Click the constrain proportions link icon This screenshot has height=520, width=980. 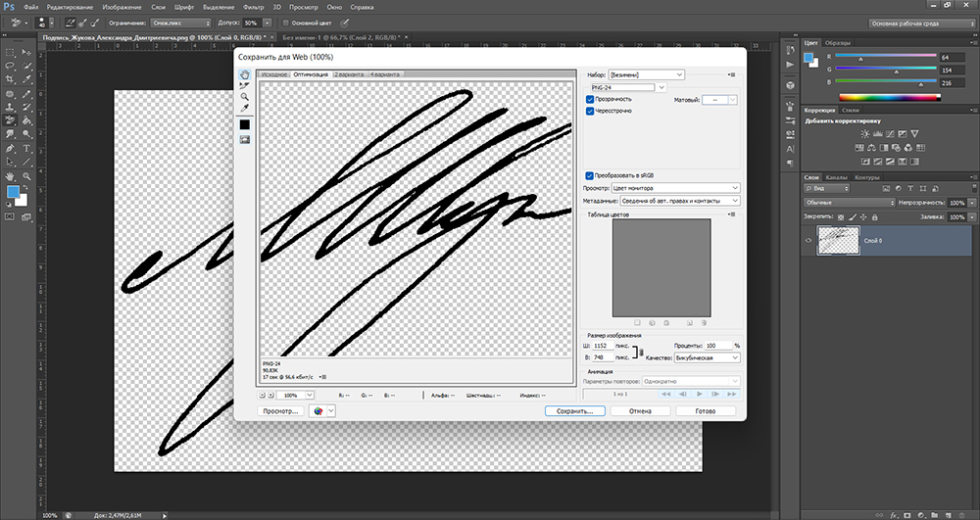click(640, 352)
